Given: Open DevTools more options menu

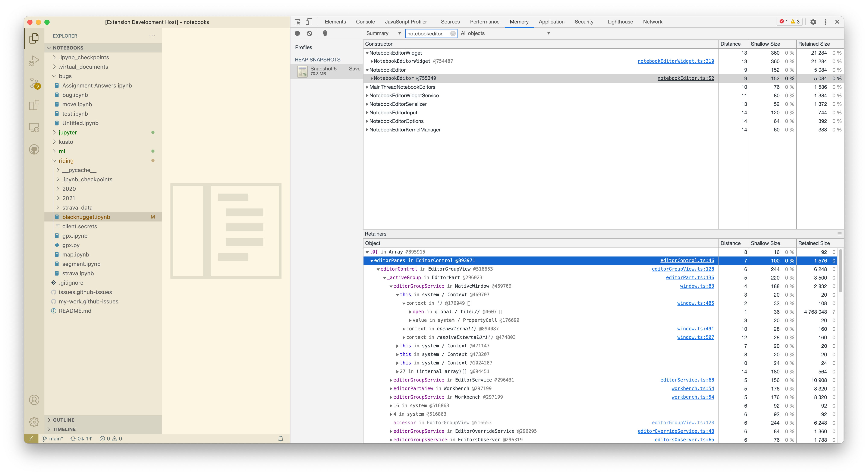Looking at the screenshot, I should [x=825, y=22].
